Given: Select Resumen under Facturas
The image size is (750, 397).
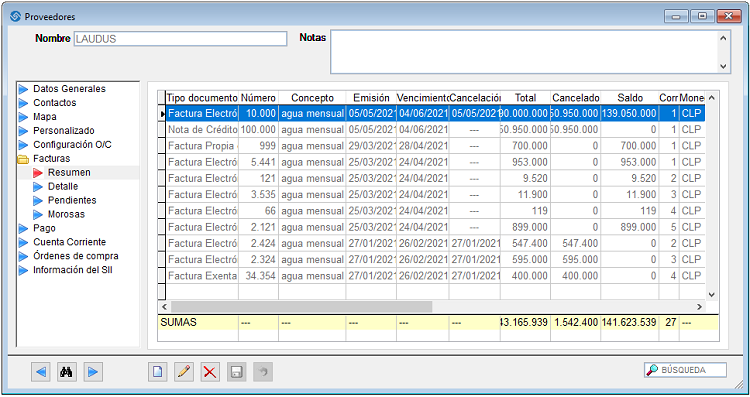Looking at the screenshot, I should pos(69,172).
